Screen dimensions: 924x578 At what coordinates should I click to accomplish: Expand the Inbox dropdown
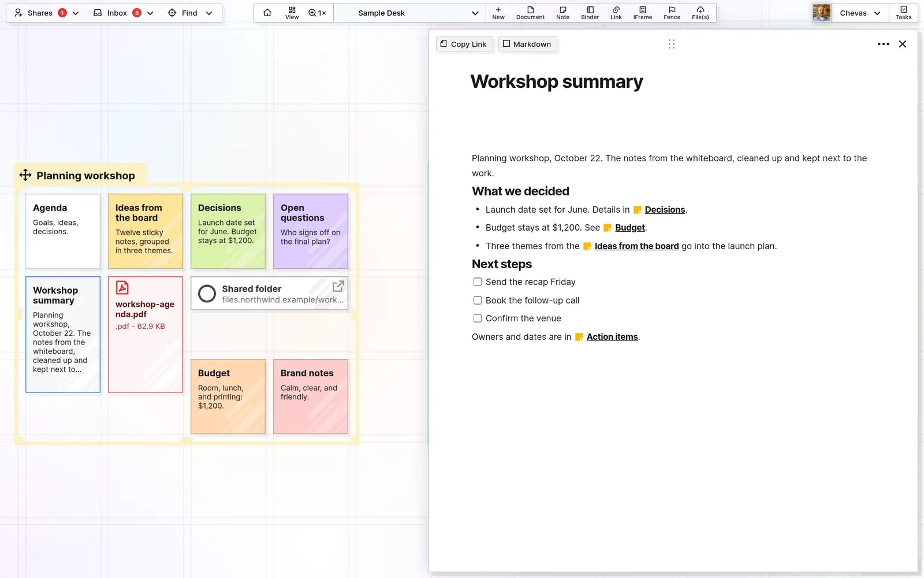click(150, 13)
